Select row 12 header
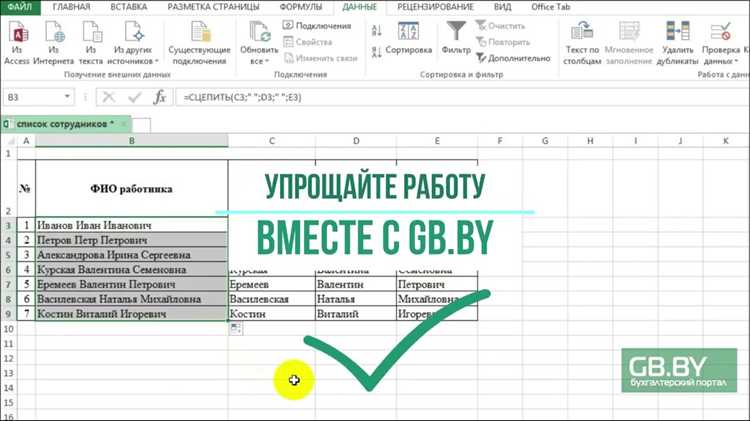This screenshot has width=750, height=421. pyautogui.click(x=9, y=358)
